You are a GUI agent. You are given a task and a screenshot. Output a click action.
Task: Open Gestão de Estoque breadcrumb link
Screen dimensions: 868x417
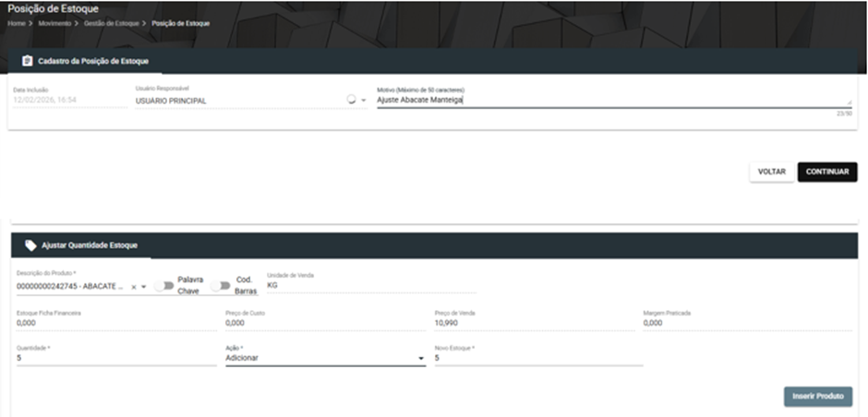[x=111, y=23]
